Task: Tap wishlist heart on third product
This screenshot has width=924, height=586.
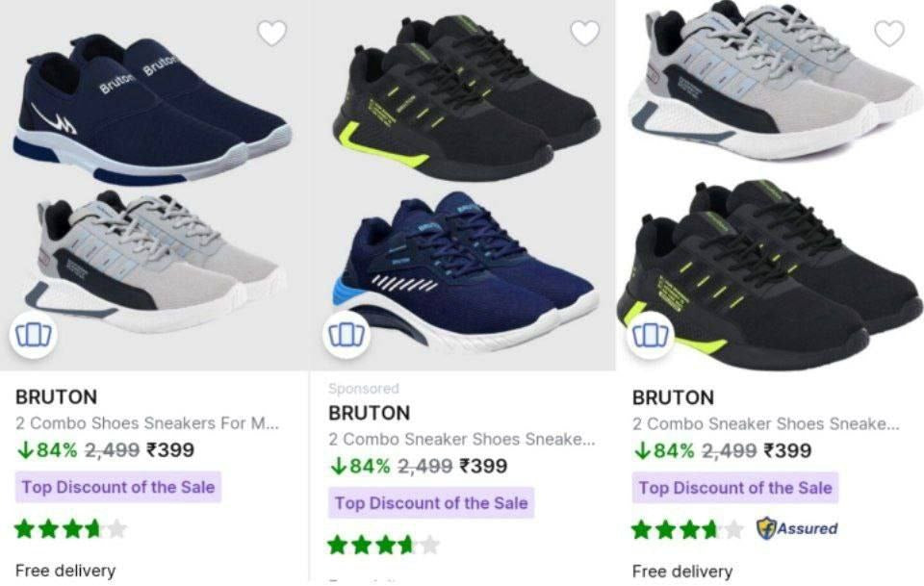Action: tap(889, 34)
